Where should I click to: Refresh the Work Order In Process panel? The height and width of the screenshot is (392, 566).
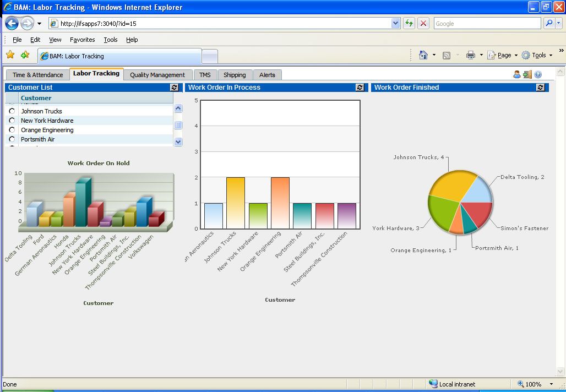pos(360,88)
